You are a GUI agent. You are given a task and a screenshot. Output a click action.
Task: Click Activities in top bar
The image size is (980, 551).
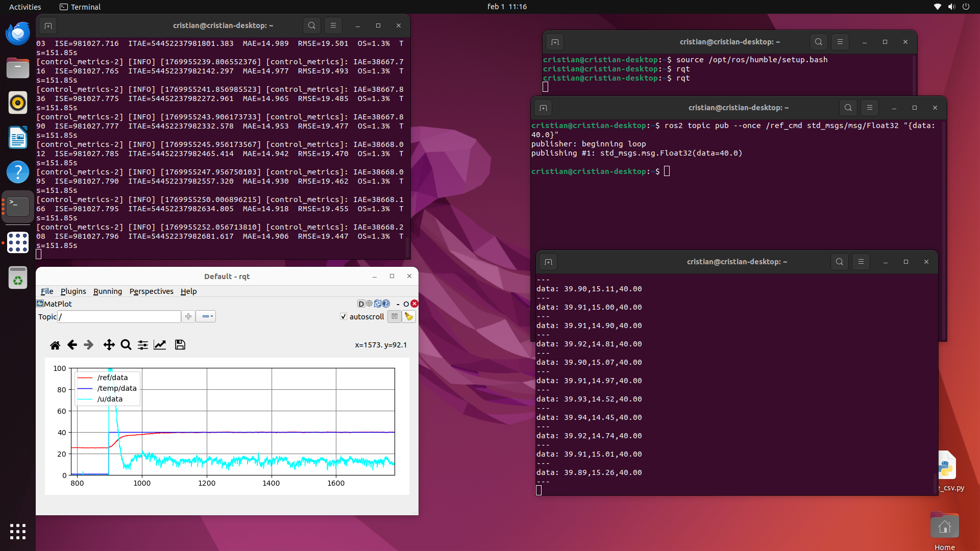click(25, 7)
